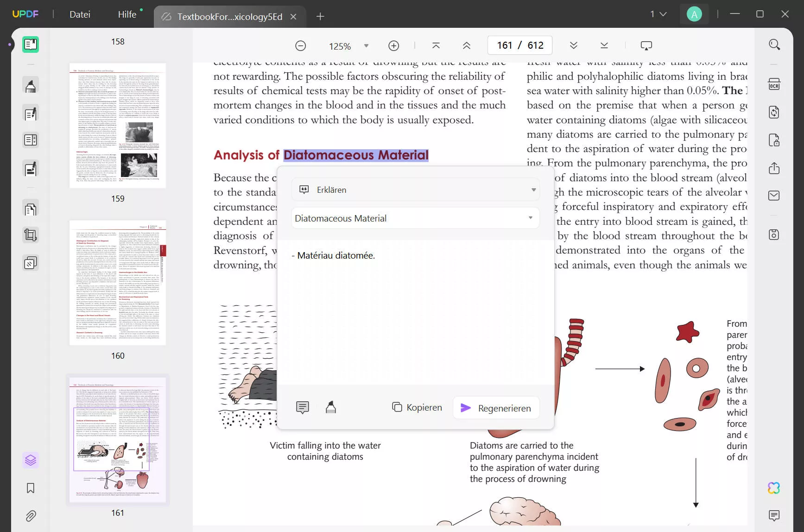Add result as highlight annotation

[x=331, y=407]
